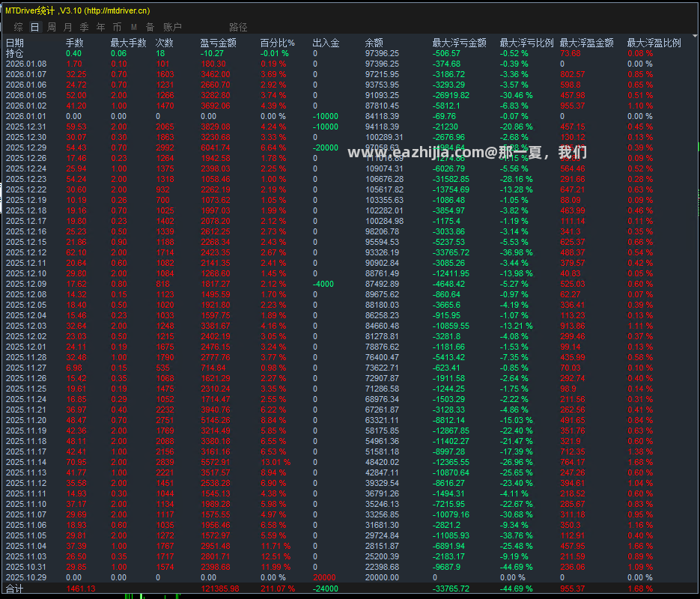
Task: Click the -20000 withdrawal cell
Action: pos(326,148)
